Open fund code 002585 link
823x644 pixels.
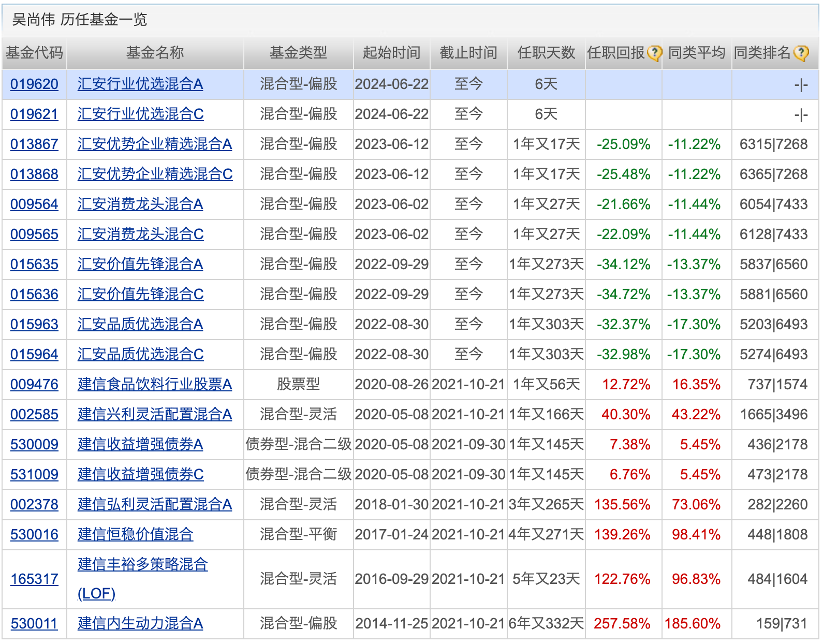click(x=34, y=414)
